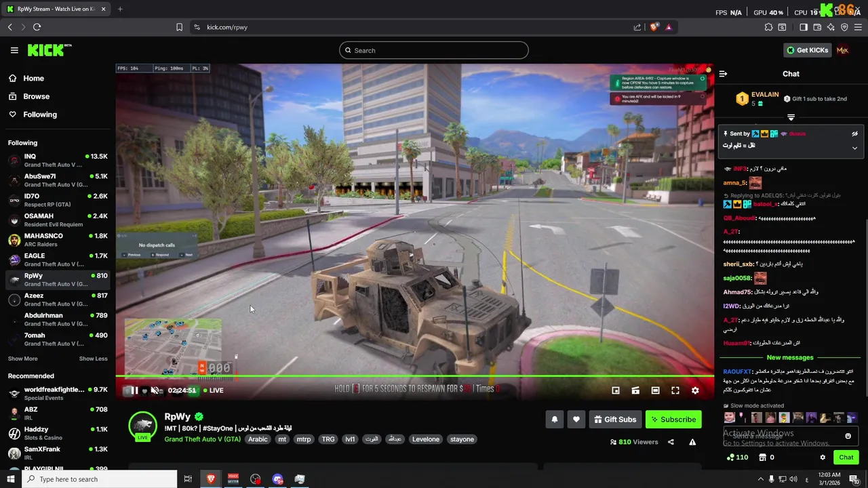
Task: Expand the pinned message chevron
Action: [854, 148]
